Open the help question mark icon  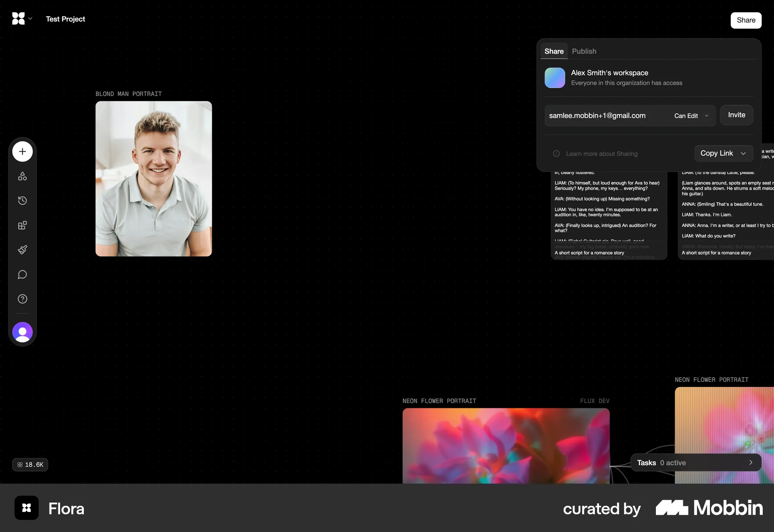coord(22,299)
